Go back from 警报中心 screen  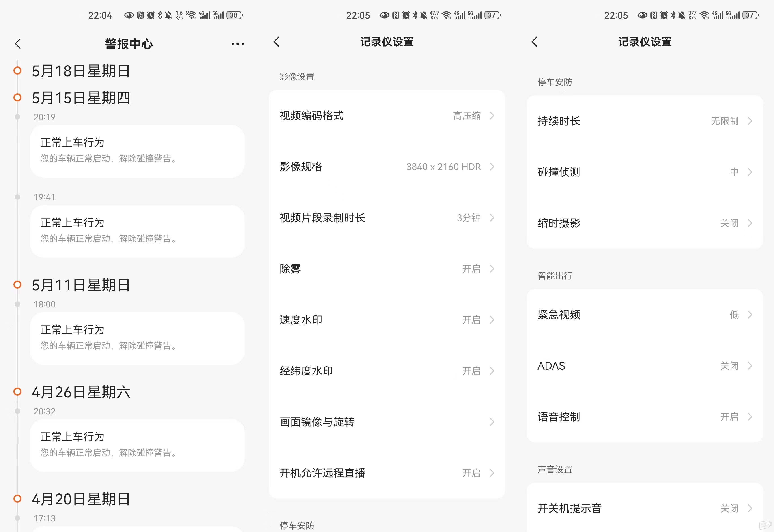click(18, 44)
